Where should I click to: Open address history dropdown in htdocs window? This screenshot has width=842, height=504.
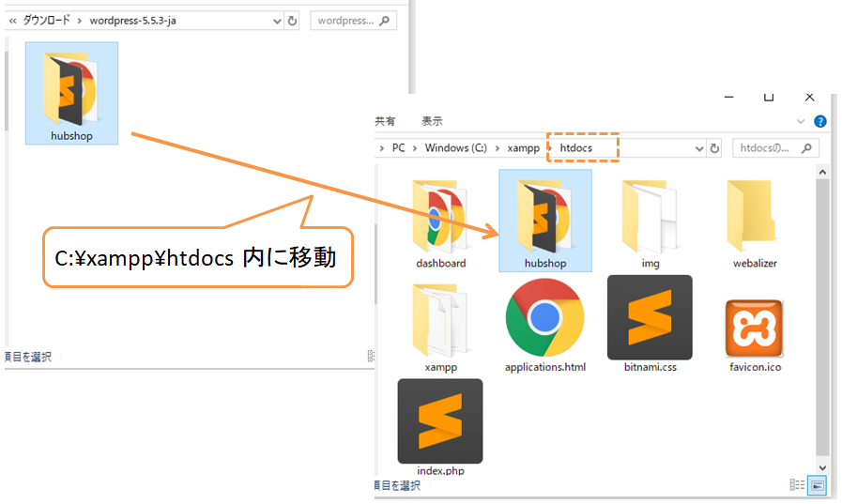[699, 148]
